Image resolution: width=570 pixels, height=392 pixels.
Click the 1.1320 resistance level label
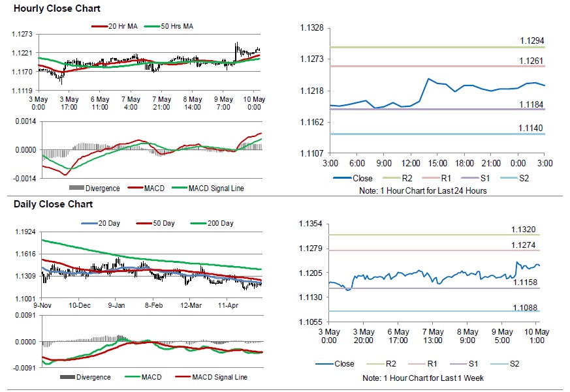(x=523, y=230)
